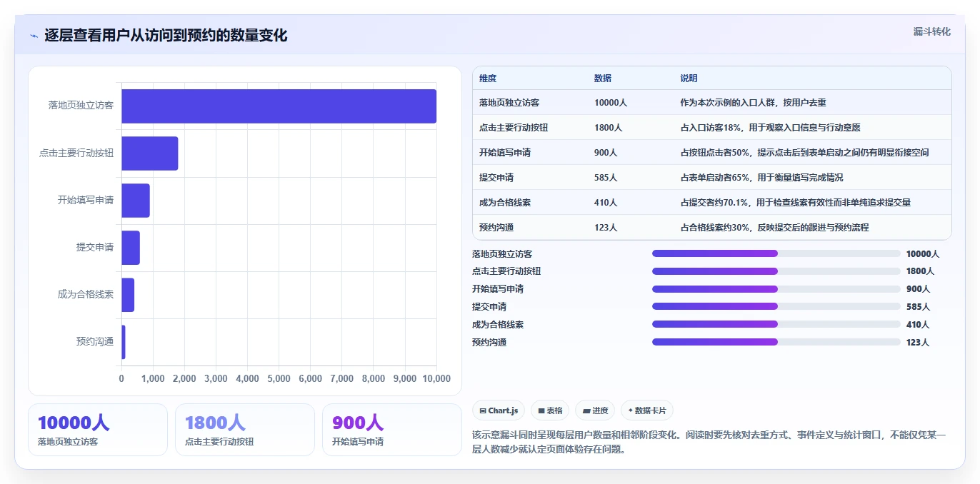Click the 提交申请 bar in the chart
This screenshot has width=980, height=484.
pos(131,248)
